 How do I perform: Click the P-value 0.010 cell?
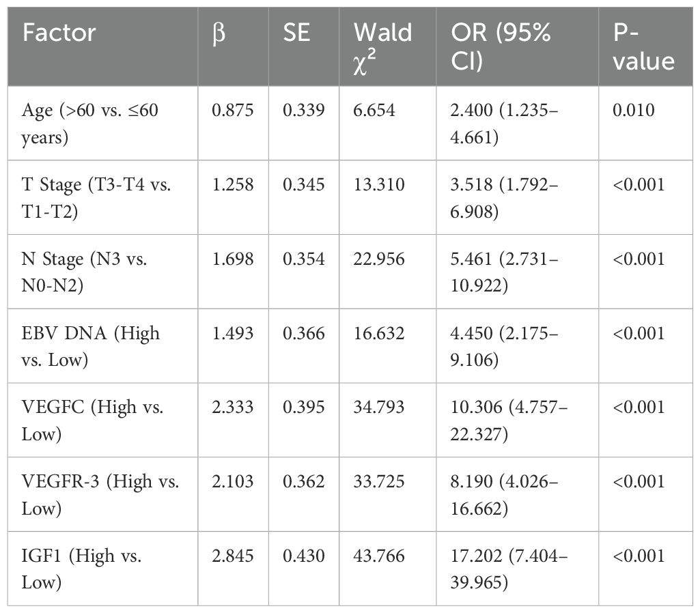click(634, 111)
